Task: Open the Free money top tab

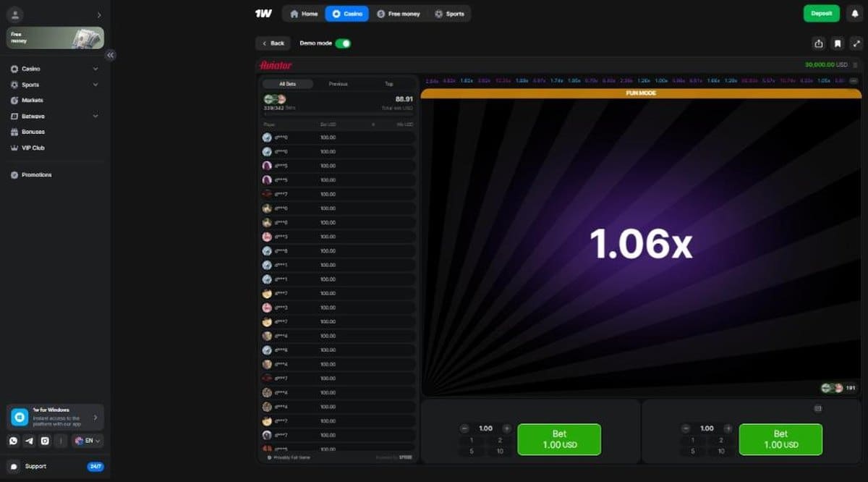Action: click(399, 14)
